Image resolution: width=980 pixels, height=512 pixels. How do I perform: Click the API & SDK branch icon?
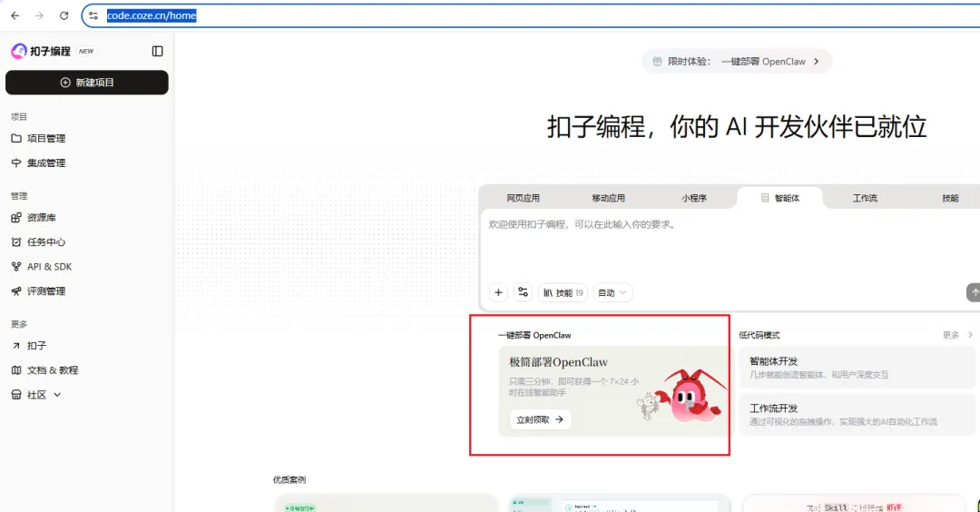tap(16, 266)
